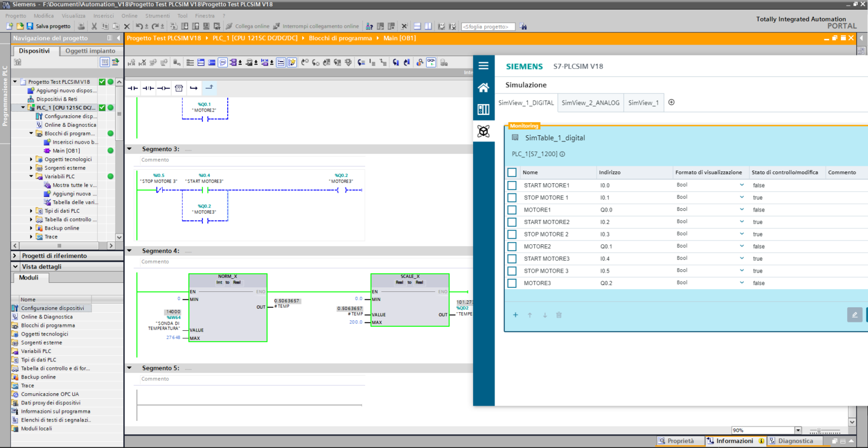Insert a normally closed contact

tap(148, 88)
